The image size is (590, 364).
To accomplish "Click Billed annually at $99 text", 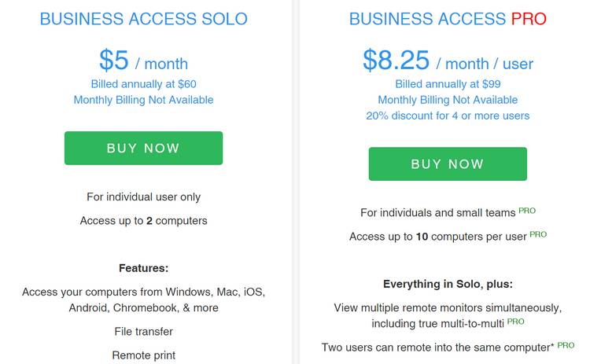I will [x=448, y=84].
